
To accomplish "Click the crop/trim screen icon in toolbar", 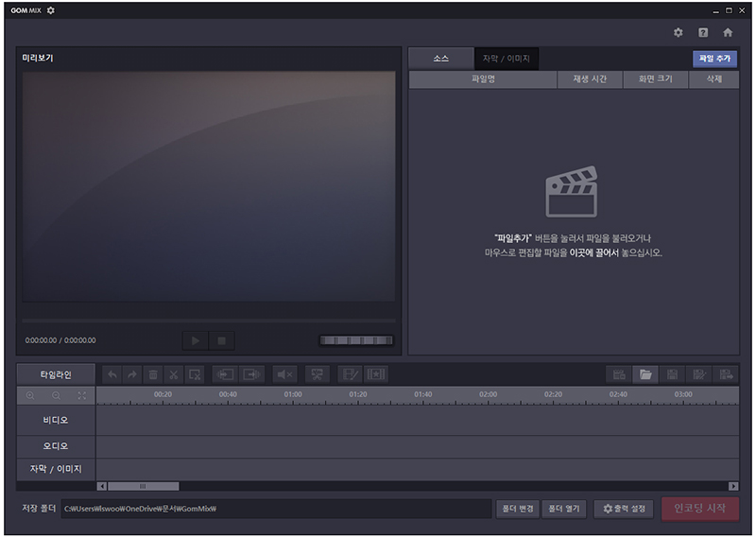I will click(x=317, y=374).
